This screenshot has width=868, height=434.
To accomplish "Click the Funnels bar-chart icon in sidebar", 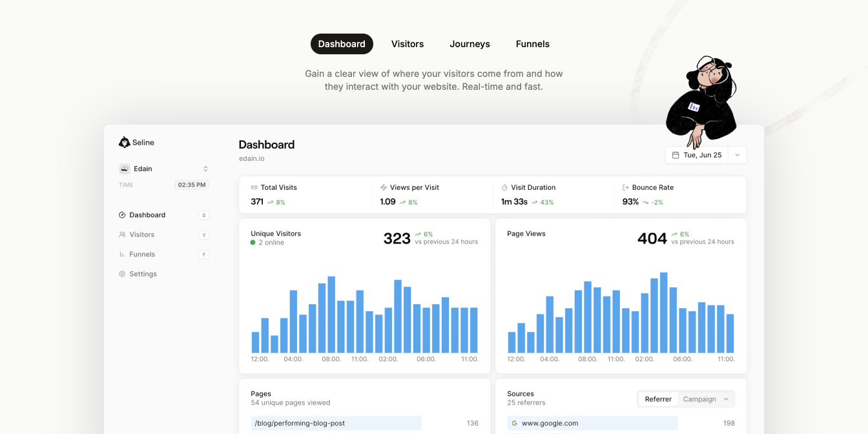I will click(122, 254).
